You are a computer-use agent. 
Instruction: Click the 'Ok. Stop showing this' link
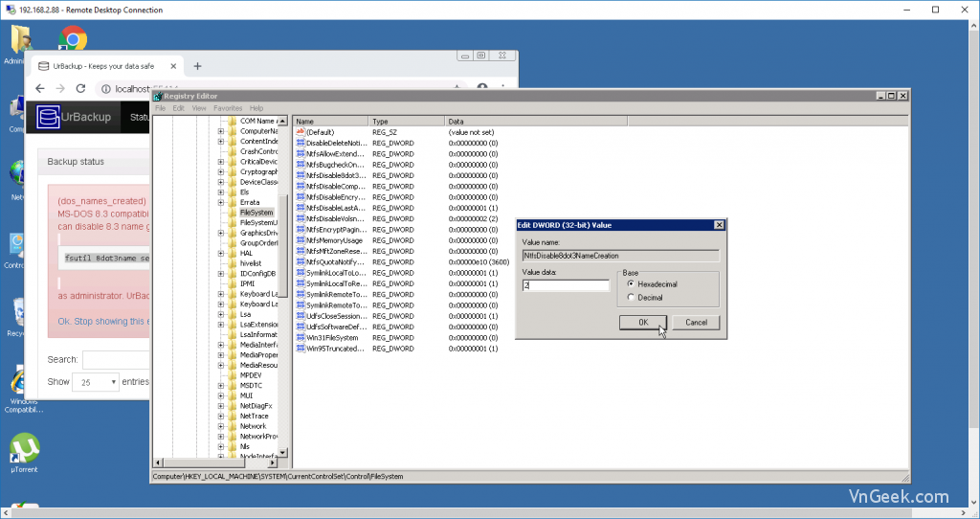pos(103,322)
